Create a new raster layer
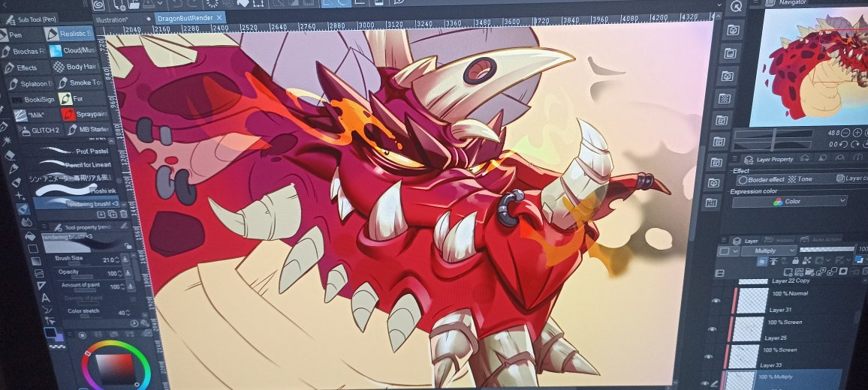Viewport: 868px width, 390px height. coord(788,272)
